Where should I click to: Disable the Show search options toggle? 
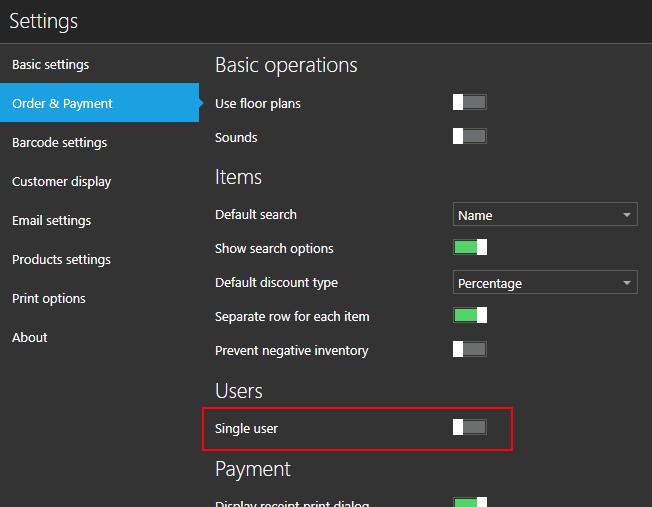click(469, 248)
